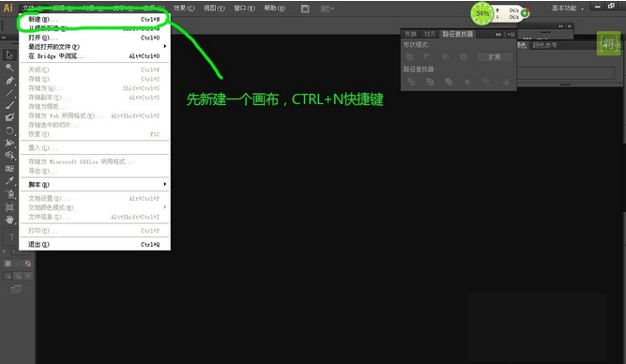626x364 pixels.
Task: Toggle the screen mode button in toolbar
Action: pos(16,289)
